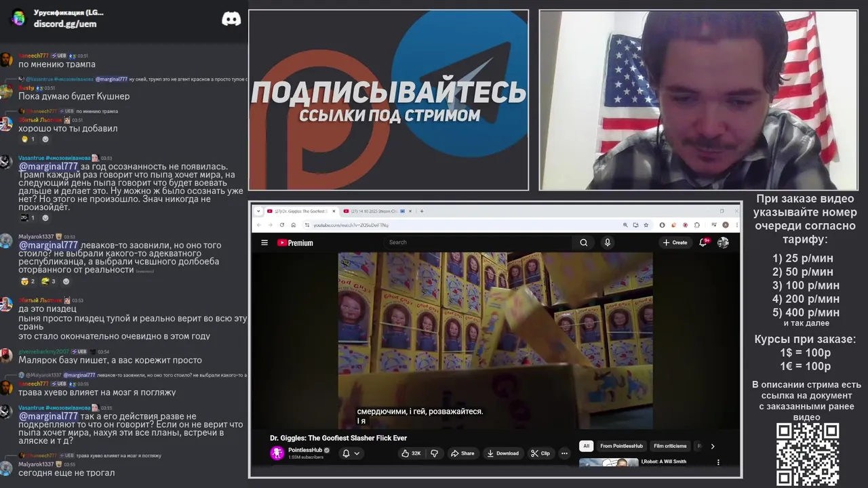Go forward in browser
Screen dimensions: 868x488
click(x=270, y=225)
